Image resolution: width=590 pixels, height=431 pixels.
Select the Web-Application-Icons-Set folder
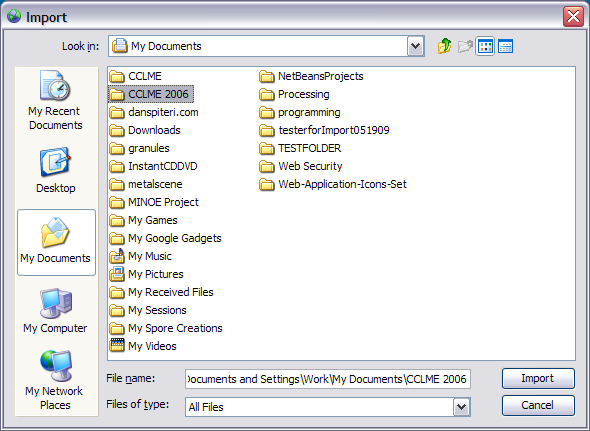tap(333, 184)
